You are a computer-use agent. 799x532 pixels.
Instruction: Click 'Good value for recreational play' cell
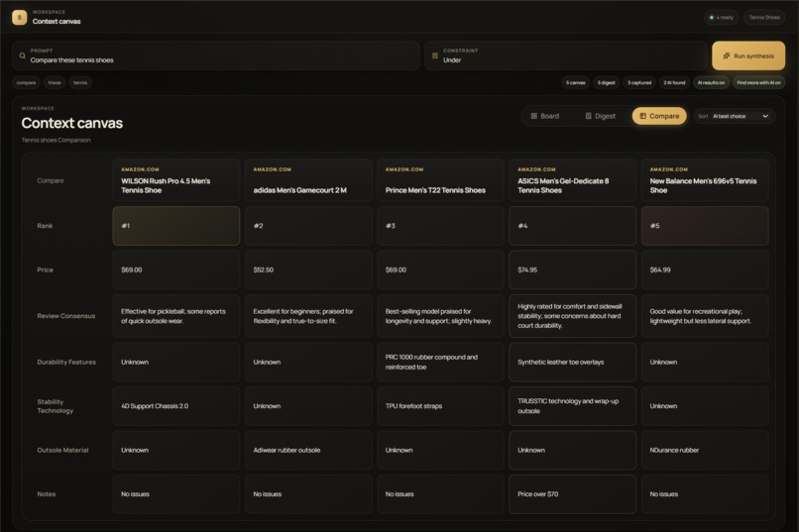(x=705, y=316)
